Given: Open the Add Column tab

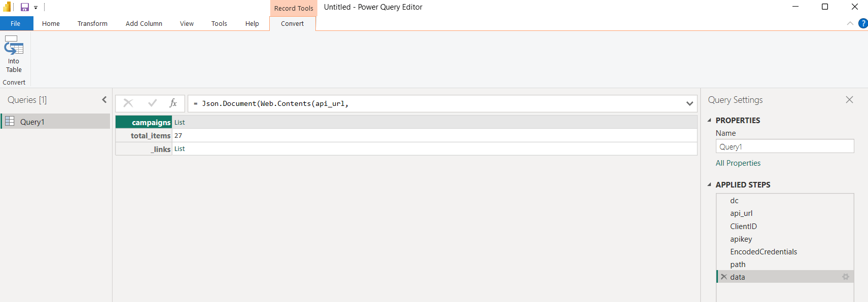Looking at the screenshot, I should click(144, 23).
